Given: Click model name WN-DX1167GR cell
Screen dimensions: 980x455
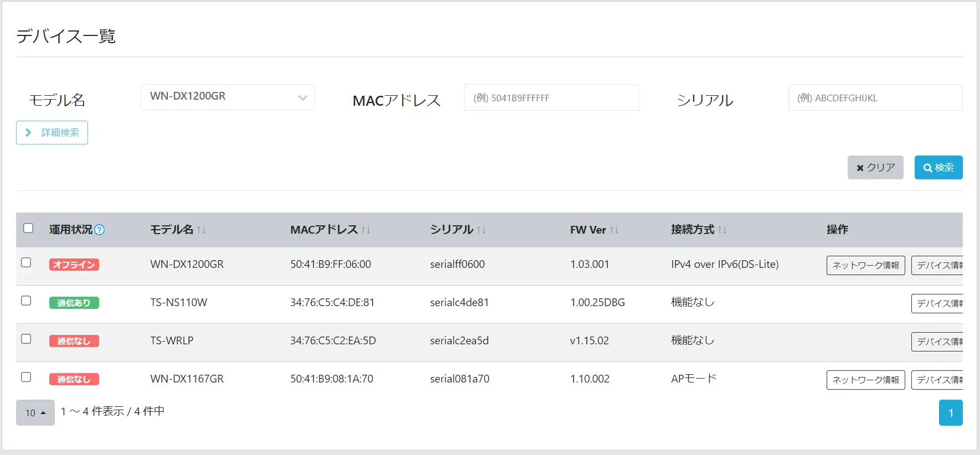Looking at the screenshot, I should 187,379.
